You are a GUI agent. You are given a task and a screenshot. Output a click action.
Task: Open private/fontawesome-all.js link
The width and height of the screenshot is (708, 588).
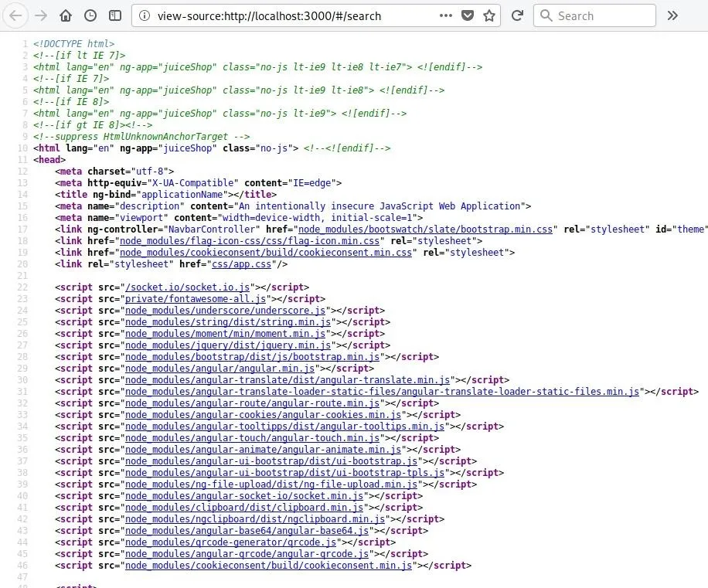(196, 299)
